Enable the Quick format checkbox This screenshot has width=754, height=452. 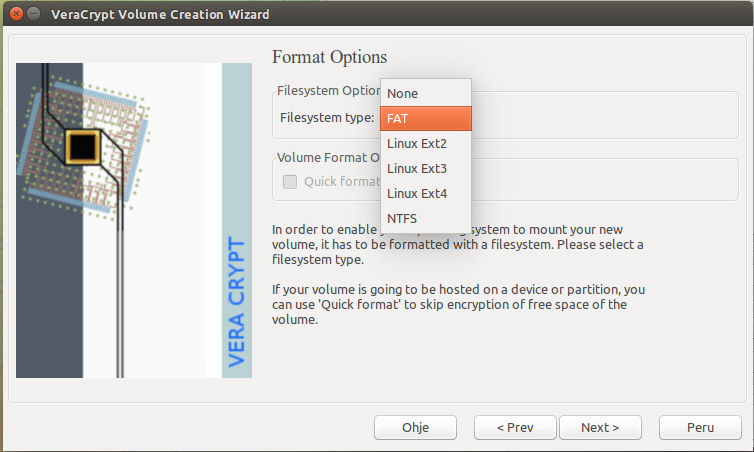pos(290,182)
